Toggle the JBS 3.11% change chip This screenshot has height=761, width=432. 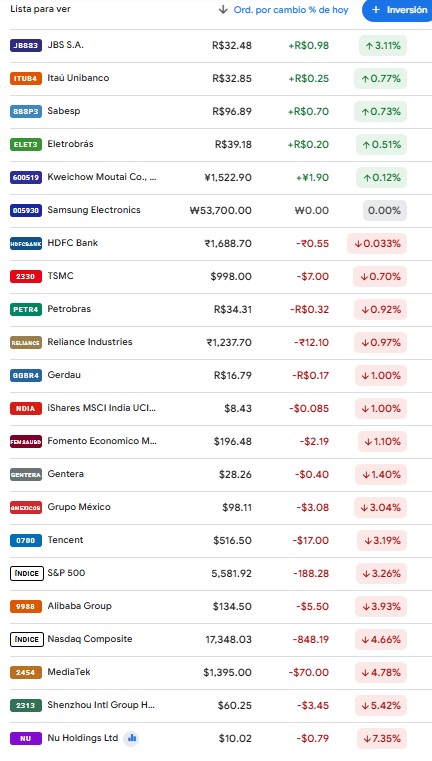click(383, 46)
